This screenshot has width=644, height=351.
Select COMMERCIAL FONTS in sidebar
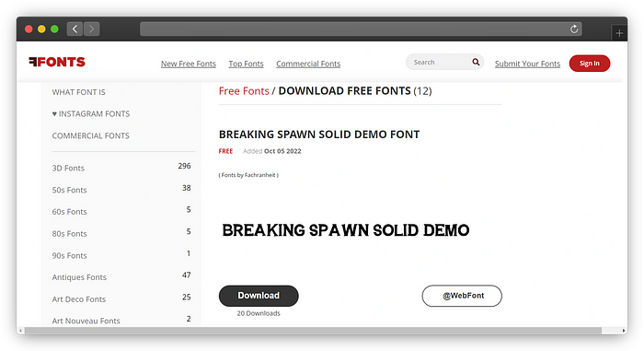point(90,135)
